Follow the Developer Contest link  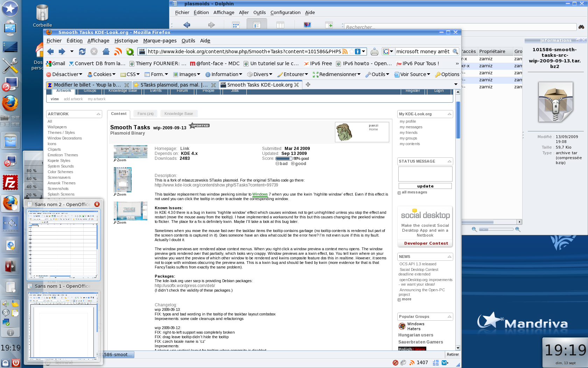[426, 243]
